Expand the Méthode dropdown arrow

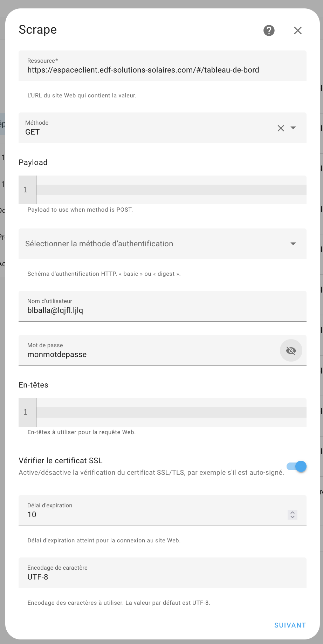(293, 128)
